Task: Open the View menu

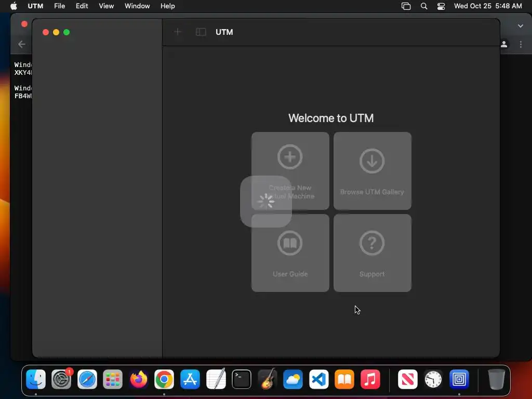Action: click(x=106, y=6)
